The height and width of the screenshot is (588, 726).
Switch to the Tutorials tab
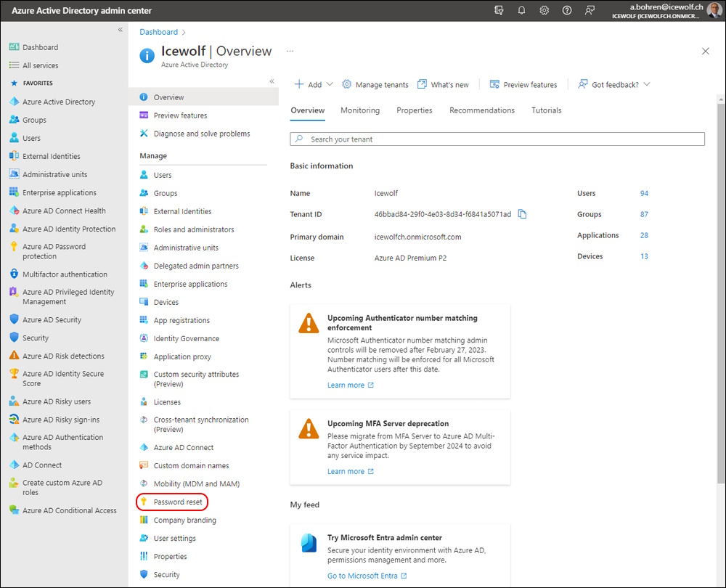547,110
